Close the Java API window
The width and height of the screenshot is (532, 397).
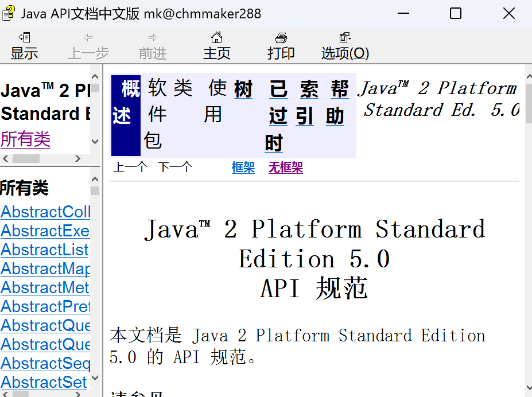pos(509,14)
